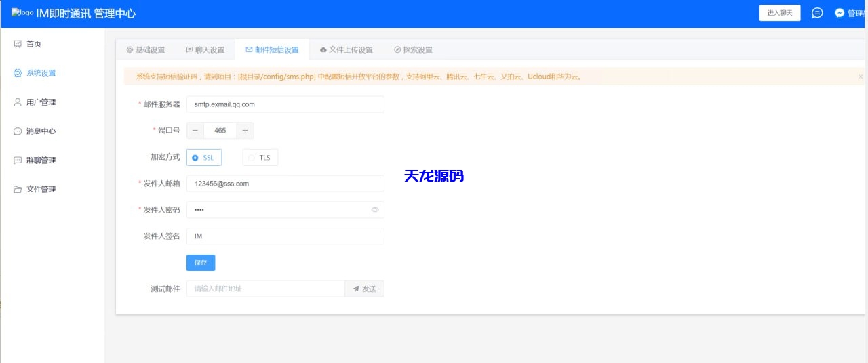Switch to the 聊天设置 tab
This screenshot has width=868, height=363.
point(205,49)
